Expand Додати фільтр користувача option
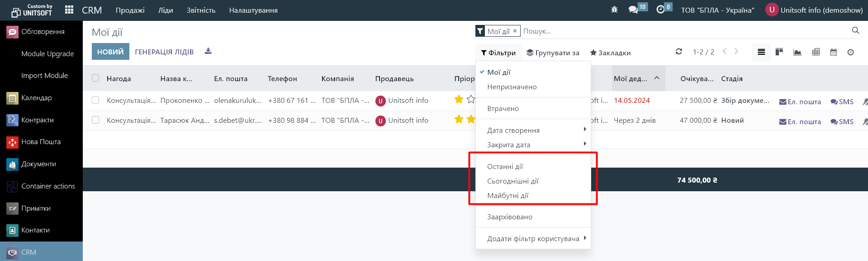The width and height of the screenshot is (868, 261). 533,238
